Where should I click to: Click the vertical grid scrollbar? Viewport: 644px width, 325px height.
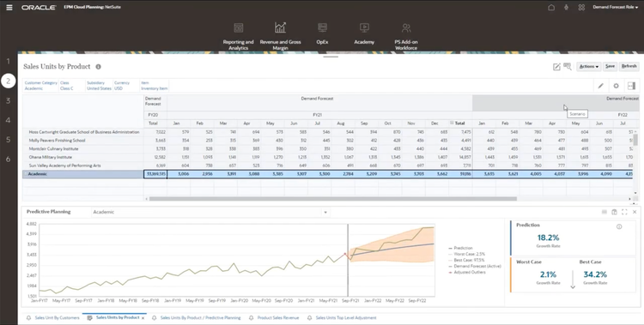coord(635,140)
